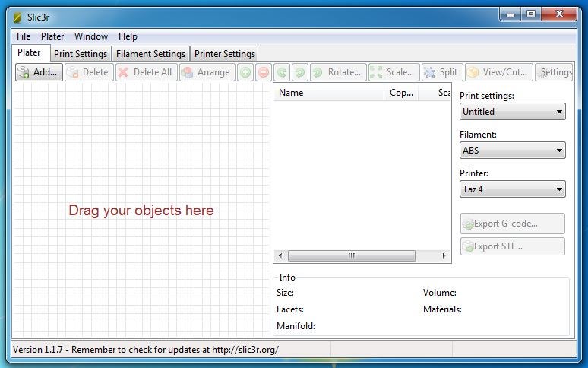Click the 'Materials:' label in Info
588x368 pixels.
pyautogui.click(x=442, y=309)
